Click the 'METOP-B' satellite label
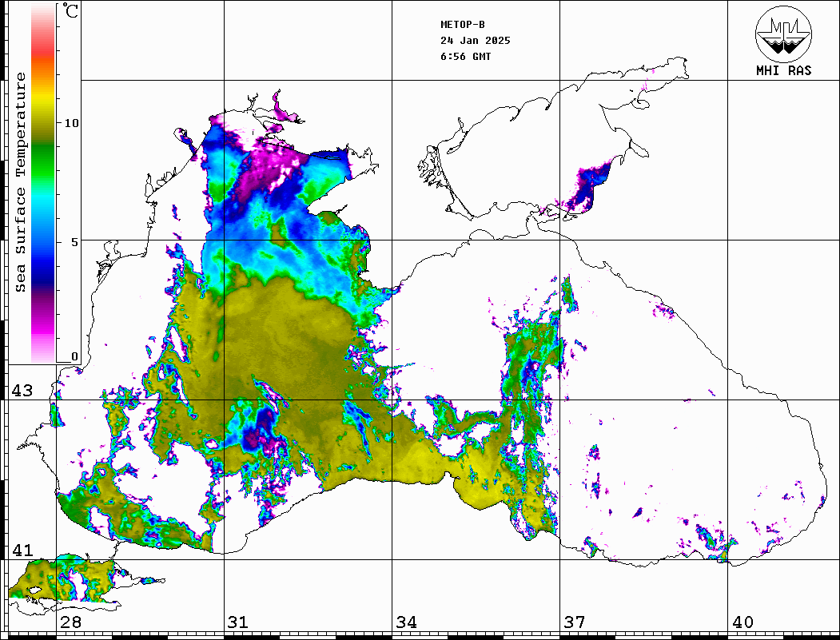The image size is (840, 640). 463,25
